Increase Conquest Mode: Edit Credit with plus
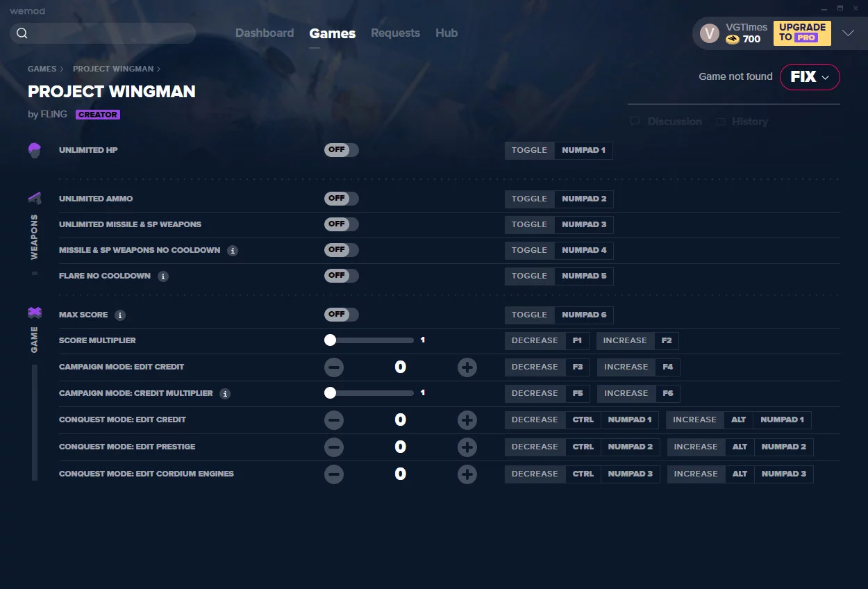Viewport: 868px width, 589px height. coord(467,420)
